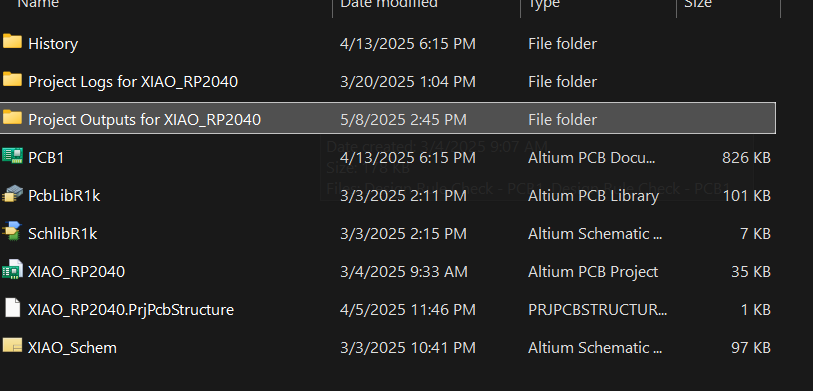
Task: Select the XIAO_RP2040 PCB project icon
Action: (x=12, y=270)
